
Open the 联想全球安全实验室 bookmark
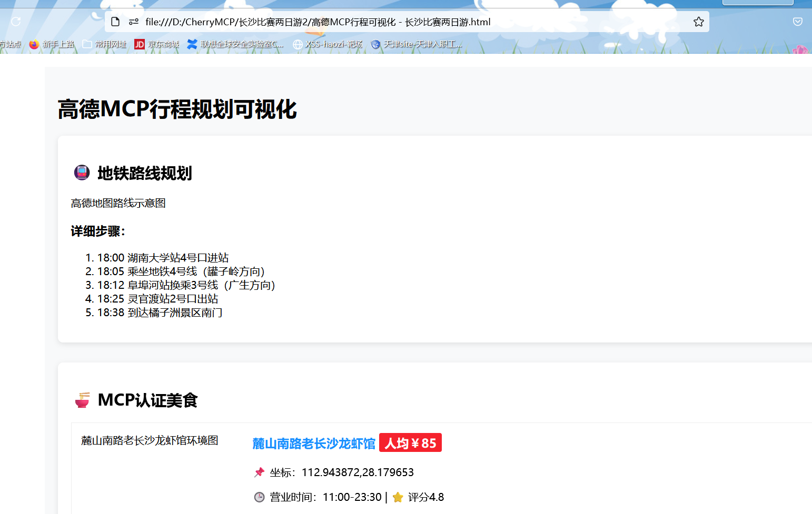click(x=235, y=44)
